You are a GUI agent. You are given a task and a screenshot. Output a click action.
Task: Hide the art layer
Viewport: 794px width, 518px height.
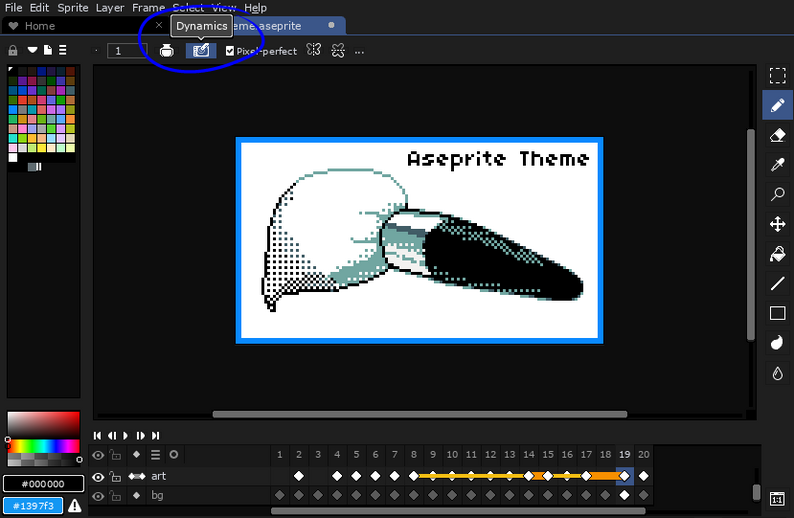pos(98,476)
